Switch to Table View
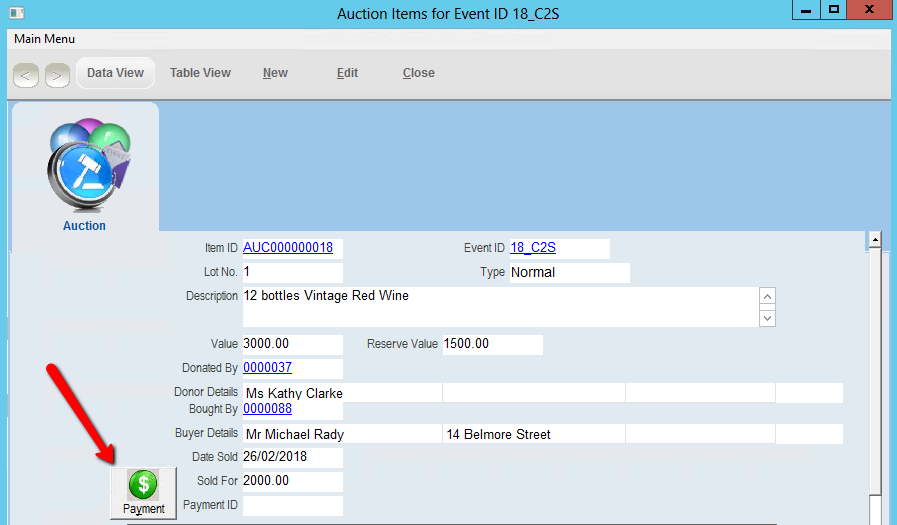This screenshot has width=897, height=525. point(200,73)
